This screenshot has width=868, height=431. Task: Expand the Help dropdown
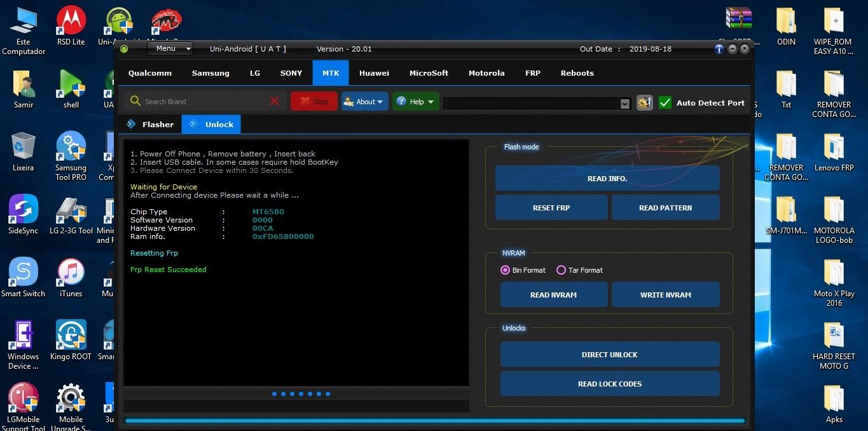[x=415, y=102]
